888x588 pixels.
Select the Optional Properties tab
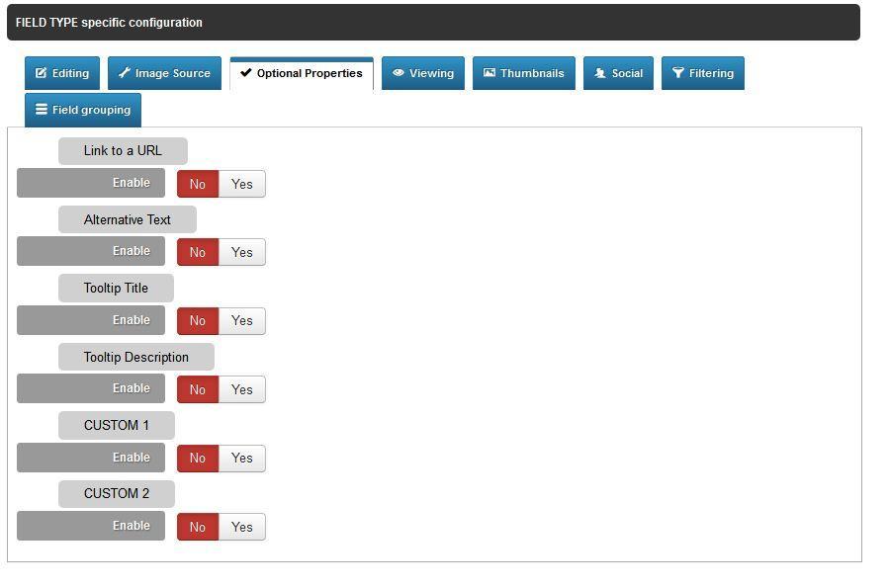(302, 73)
